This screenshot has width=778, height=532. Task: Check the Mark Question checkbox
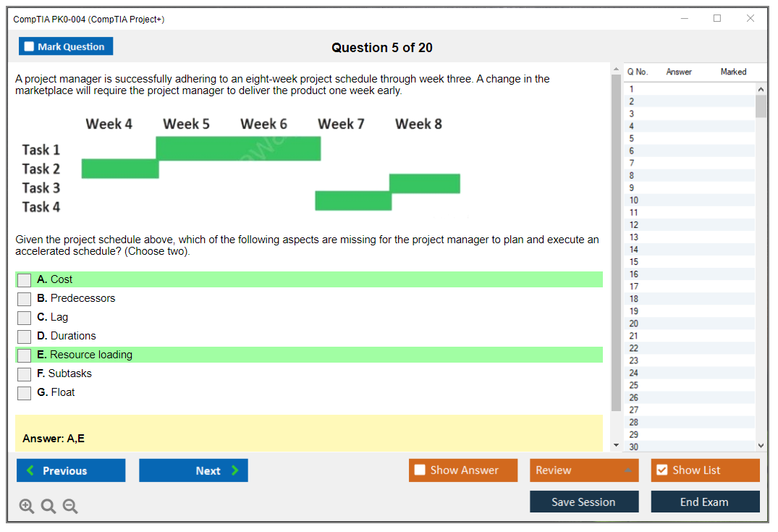30,46
